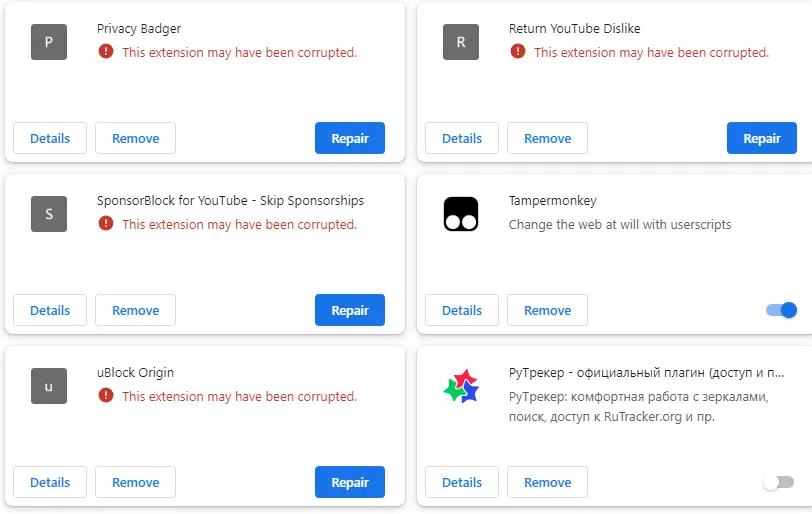Repair the uBlock Origin extension
Image resolution: width=812 pixels, height=514 pixels.
click(350, 482)
